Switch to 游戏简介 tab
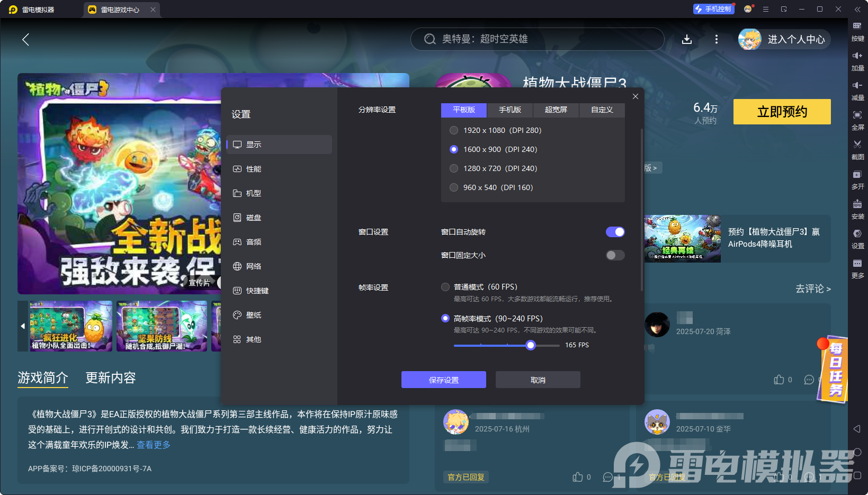The image size is (868, 495). [x=43, y=377]
